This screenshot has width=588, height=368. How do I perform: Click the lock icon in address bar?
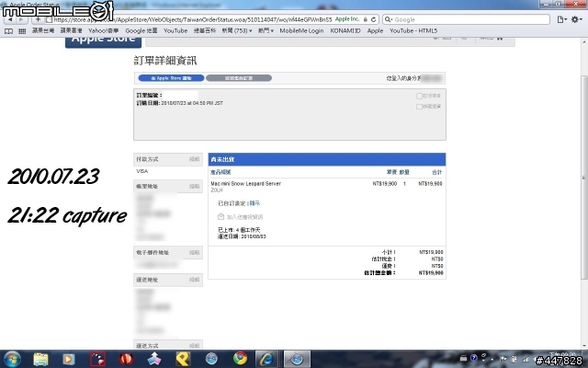pos(366,19)
